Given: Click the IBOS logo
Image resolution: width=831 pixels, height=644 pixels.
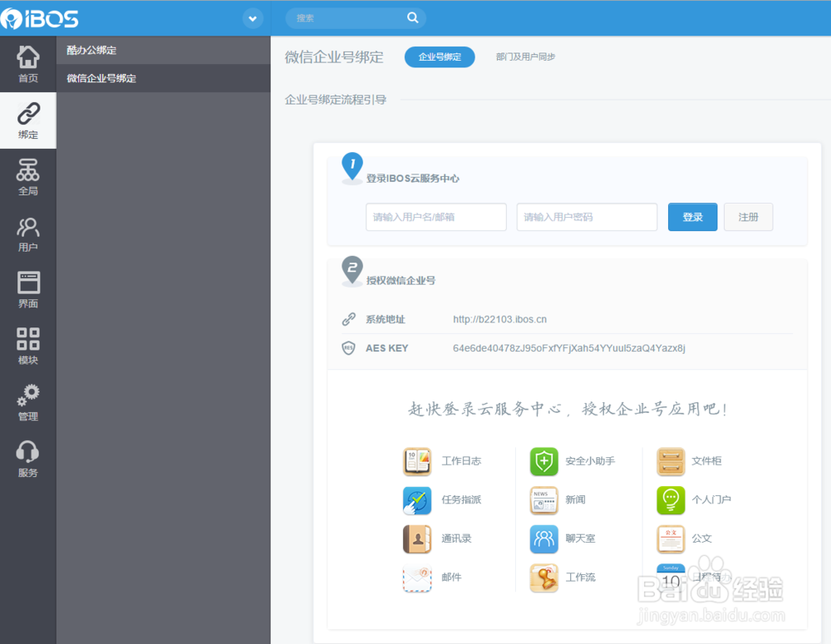Looking at the screenshot, I should click(40, 18).
